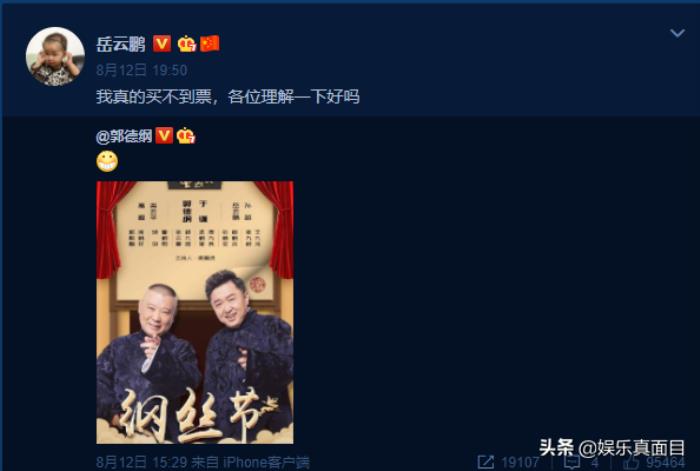The height and width of the screenshot is (471, 700).
Task: Open the 8月12日 19:50 post timestamp
Action: tap(142, 70)
